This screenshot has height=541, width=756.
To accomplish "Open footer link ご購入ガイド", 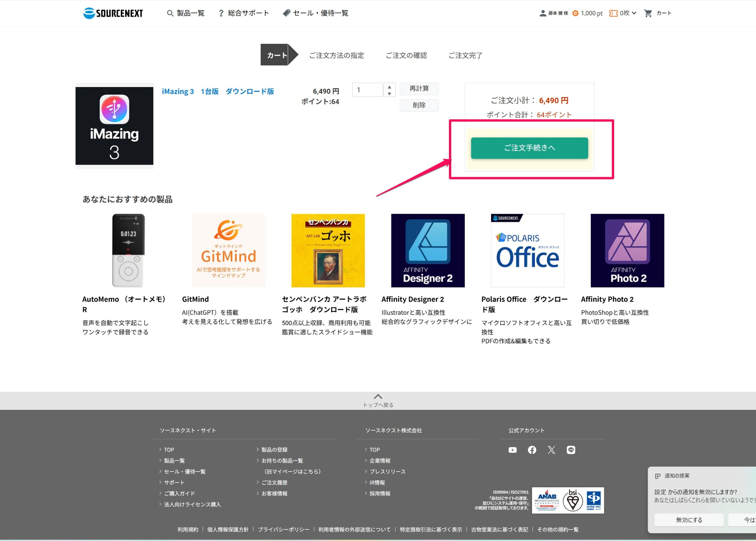I will 179,494.
